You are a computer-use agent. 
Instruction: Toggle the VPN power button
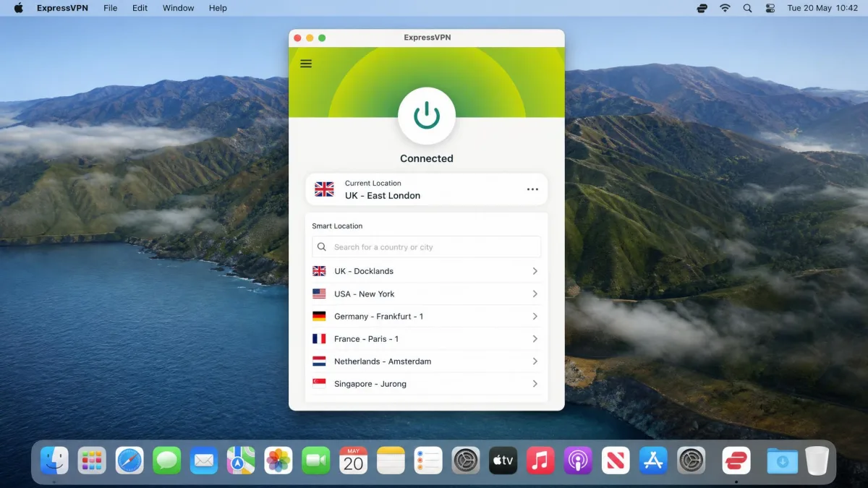coord(427,116)
